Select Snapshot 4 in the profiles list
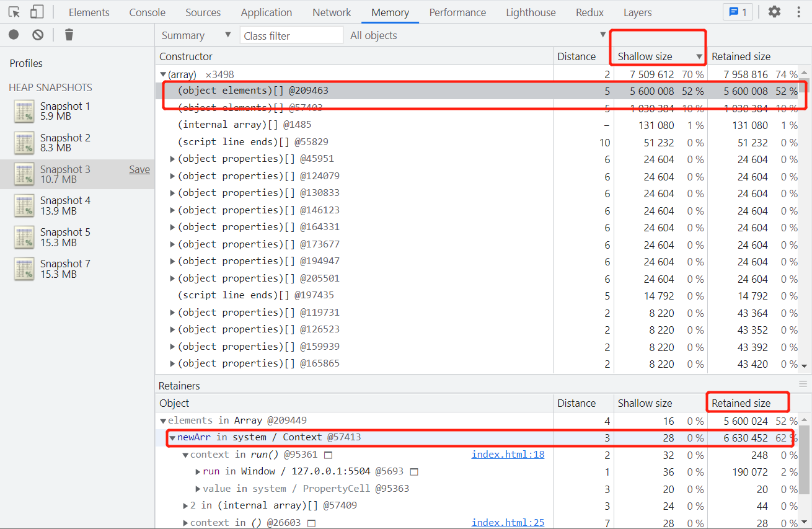The height and width of the screenshot is (529, 812). click(77, 205)
